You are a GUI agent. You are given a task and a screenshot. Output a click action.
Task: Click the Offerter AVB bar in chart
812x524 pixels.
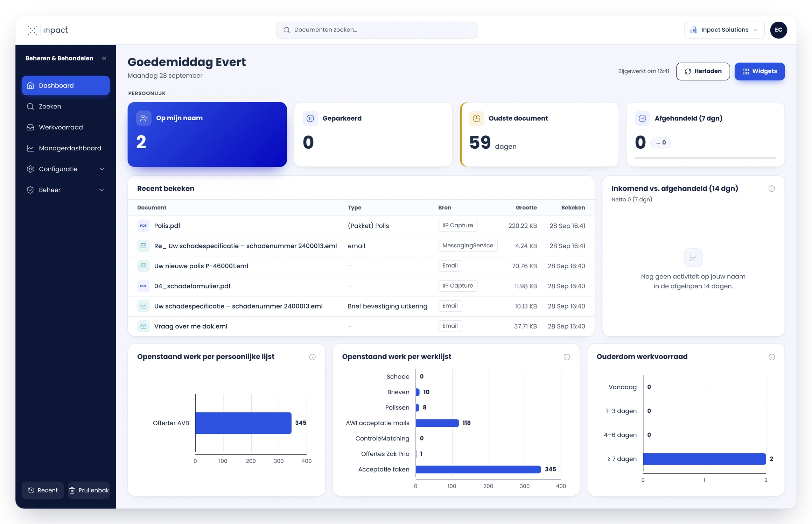pyautogui.click(x=243, y=423)
